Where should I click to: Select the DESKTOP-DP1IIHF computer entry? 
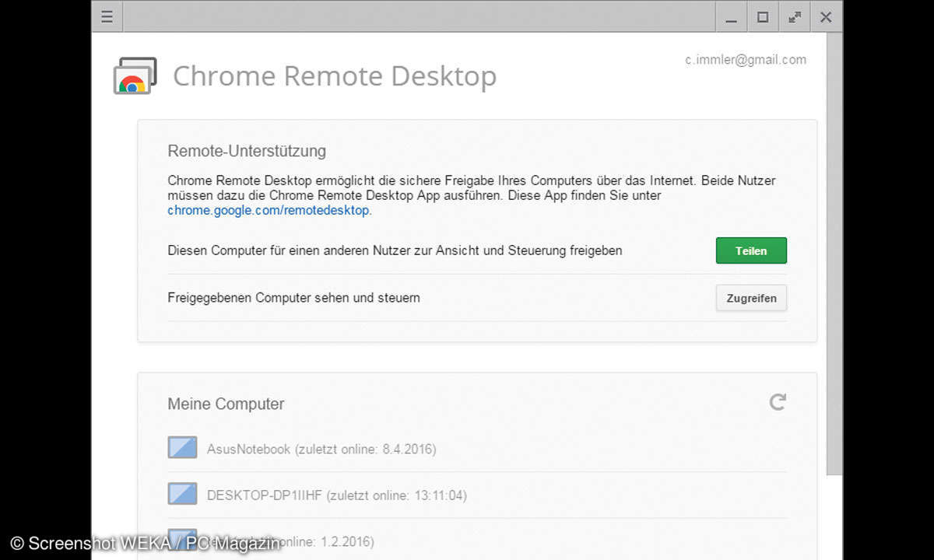click(x=477, y=495)
